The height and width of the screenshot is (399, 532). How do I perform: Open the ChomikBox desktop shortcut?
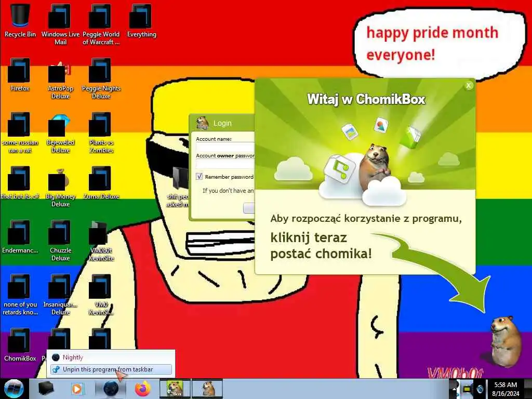pos(20,345)
